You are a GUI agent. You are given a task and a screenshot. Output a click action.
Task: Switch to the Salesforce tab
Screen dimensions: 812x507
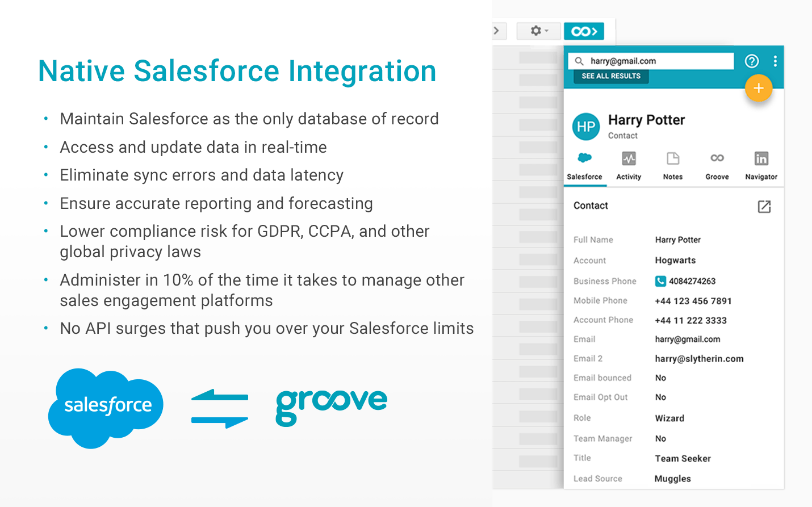pos(584,165)
